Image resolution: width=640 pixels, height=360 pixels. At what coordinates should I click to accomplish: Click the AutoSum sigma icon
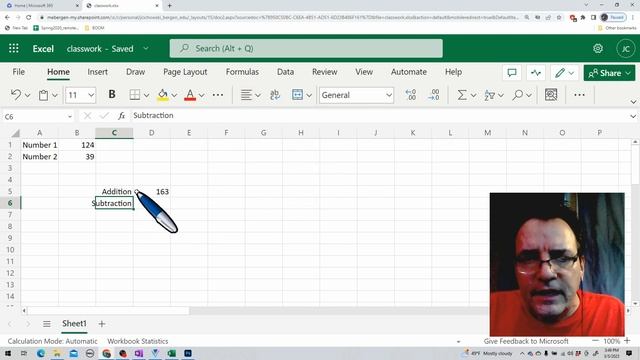[462, 95]
